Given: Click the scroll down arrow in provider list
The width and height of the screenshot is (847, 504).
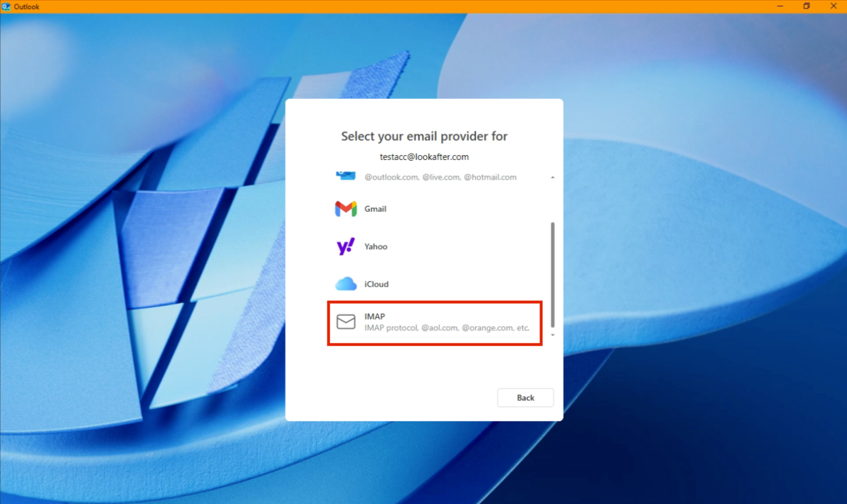Looking at the screenshot, I should tap(552, 335).
